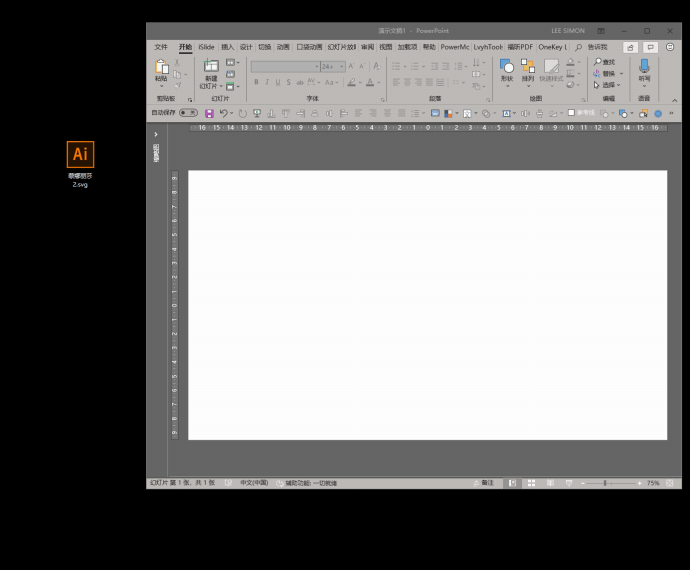Open the font size dropdown
The height and width of the screenshot is (570, 690).
tap(341, 67)
